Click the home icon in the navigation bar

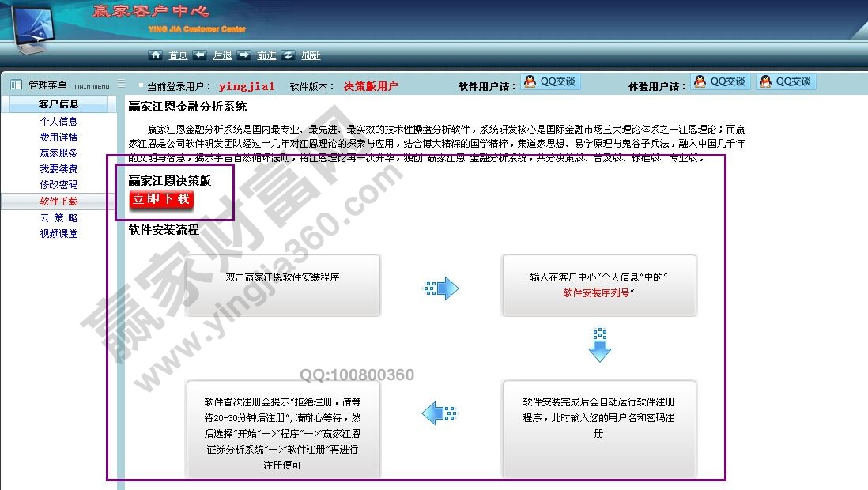pos(155,55)
